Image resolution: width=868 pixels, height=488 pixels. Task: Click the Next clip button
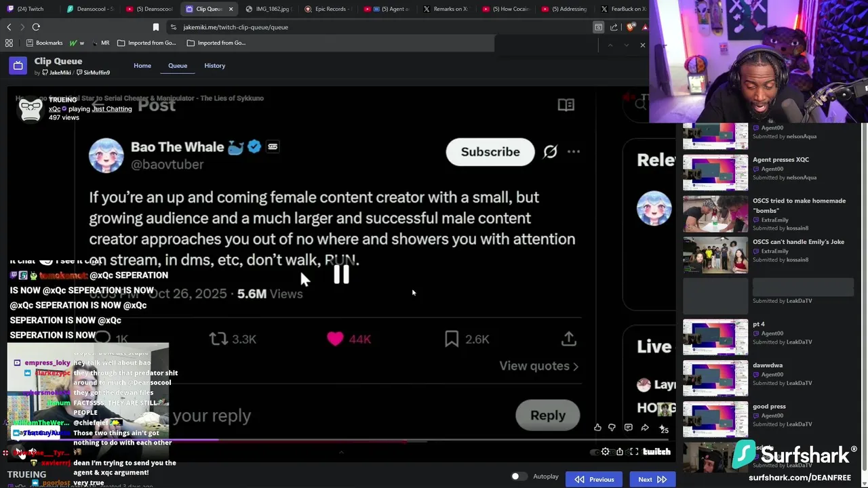[652, 479]
